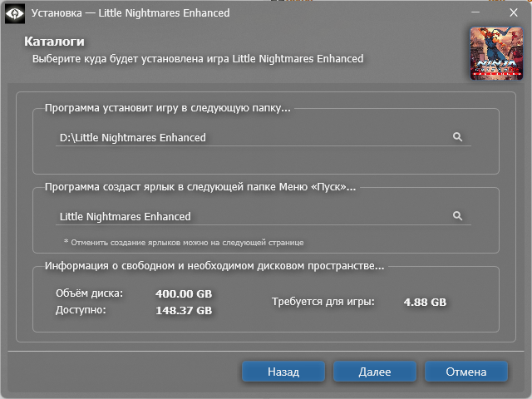Cancel the installation with Отмена
532x399 pixels.
(x=466, y=372)
